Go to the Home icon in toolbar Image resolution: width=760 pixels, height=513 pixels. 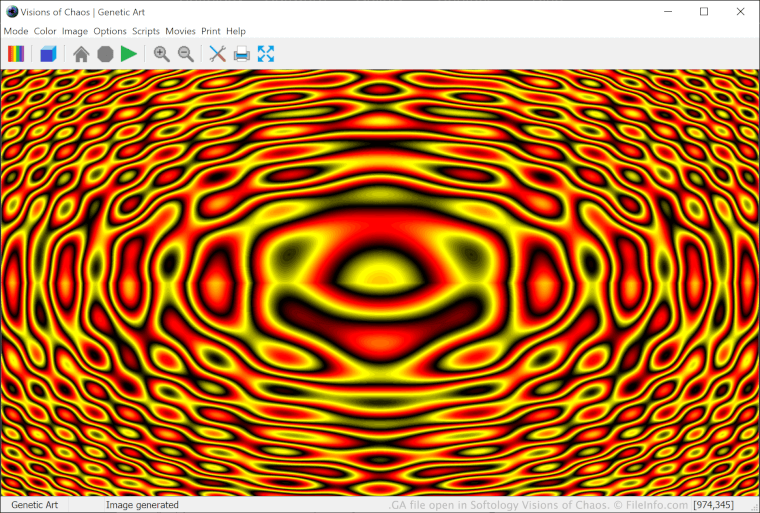point(81,54)
